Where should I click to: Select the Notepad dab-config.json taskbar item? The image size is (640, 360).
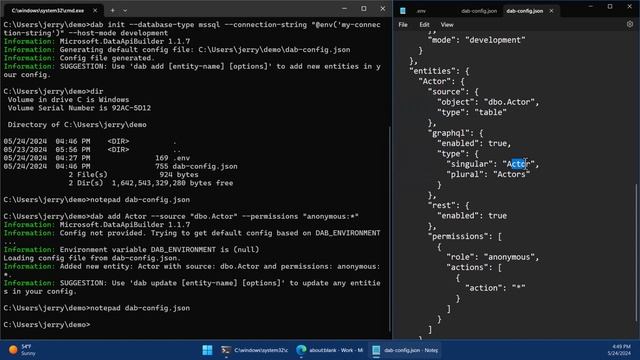(405, 350)
